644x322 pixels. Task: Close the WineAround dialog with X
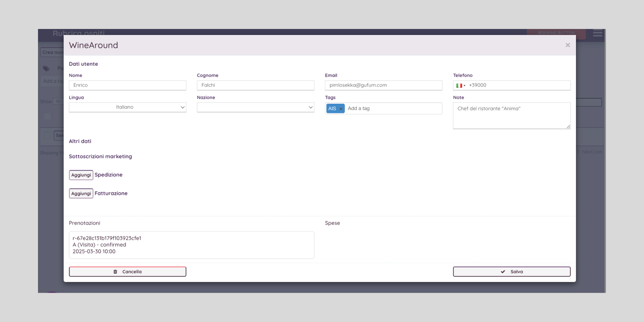pos(568,45)
